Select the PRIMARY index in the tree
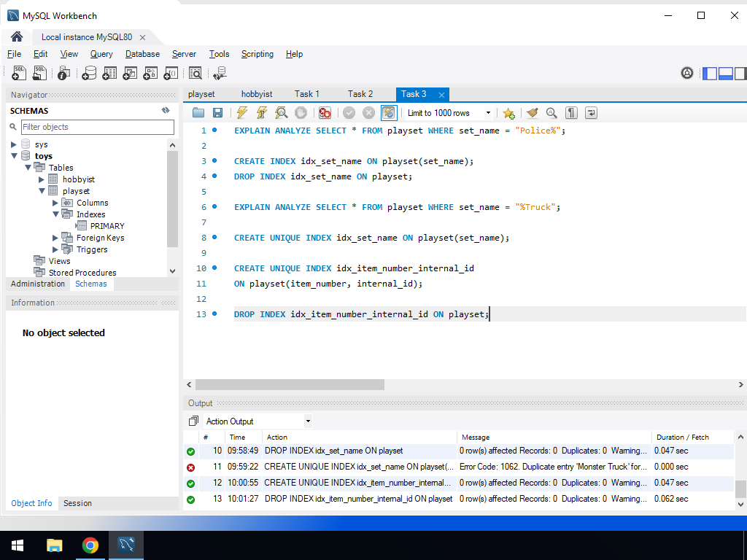The height and width of the screenshot is (560, 747). click(107, 226)
